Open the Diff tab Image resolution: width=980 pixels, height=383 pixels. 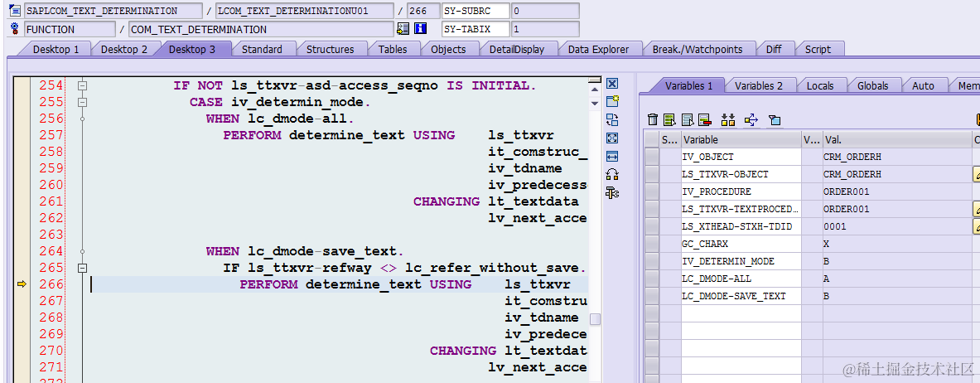coord(774,49)
